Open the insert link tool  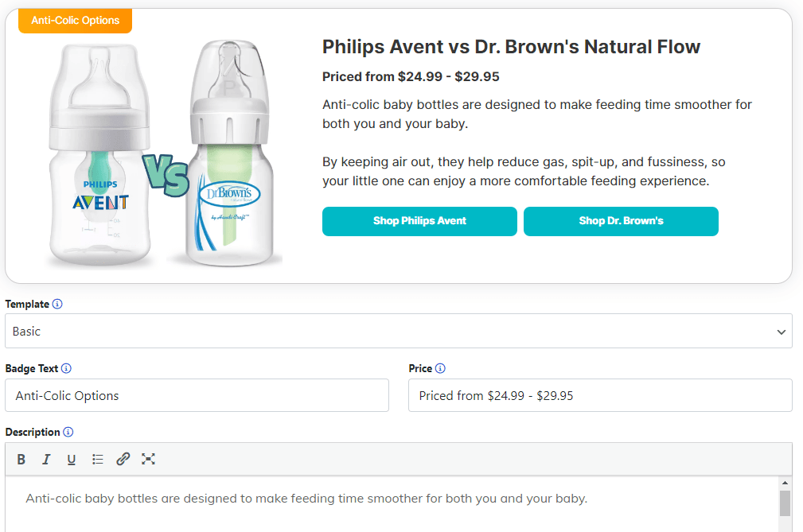point(123,459)
